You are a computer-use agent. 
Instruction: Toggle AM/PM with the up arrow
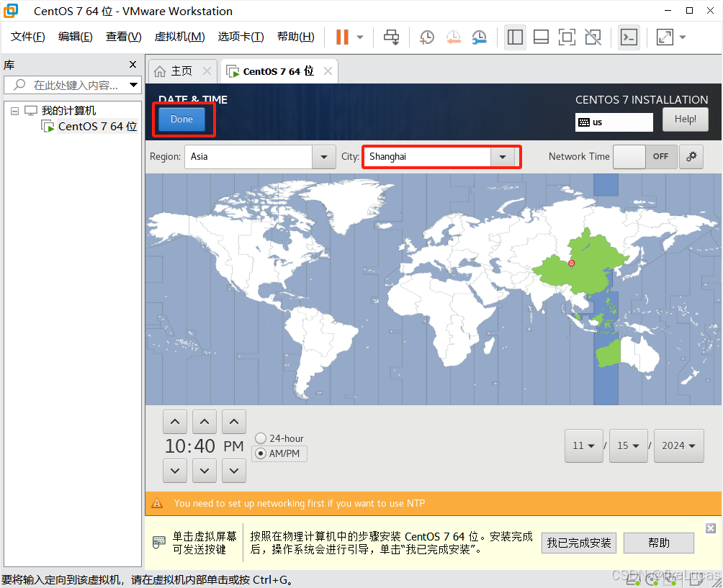(234, 422)
